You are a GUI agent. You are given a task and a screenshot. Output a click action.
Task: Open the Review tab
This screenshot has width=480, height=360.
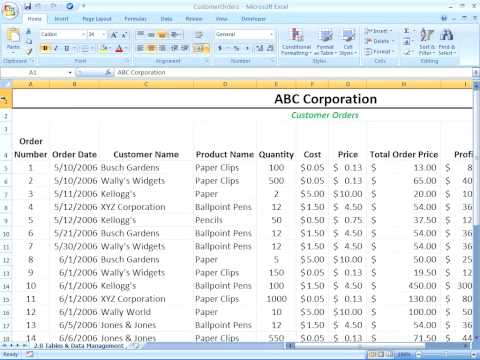coord(194,19)
